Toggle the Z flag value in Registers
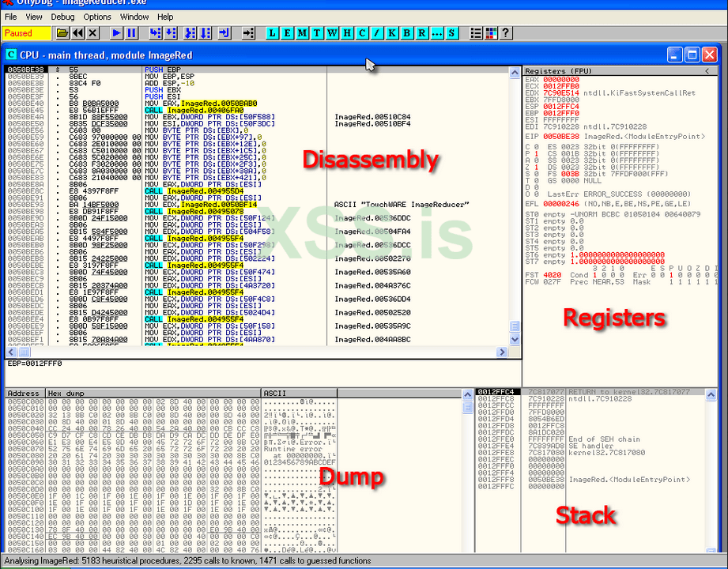This screenshot has width=728, height=569. (x=537, y=168)
